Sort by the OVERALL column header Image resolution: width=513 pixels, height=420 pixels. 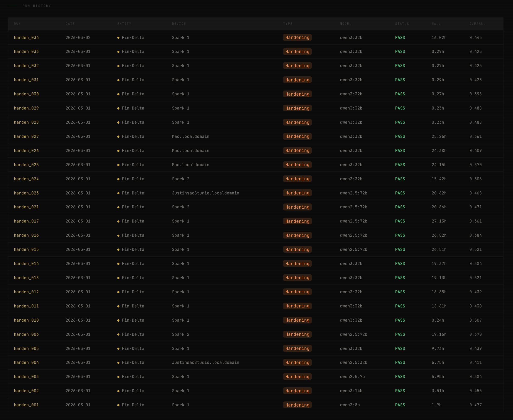pyautogui.click(x=477, y=24)
